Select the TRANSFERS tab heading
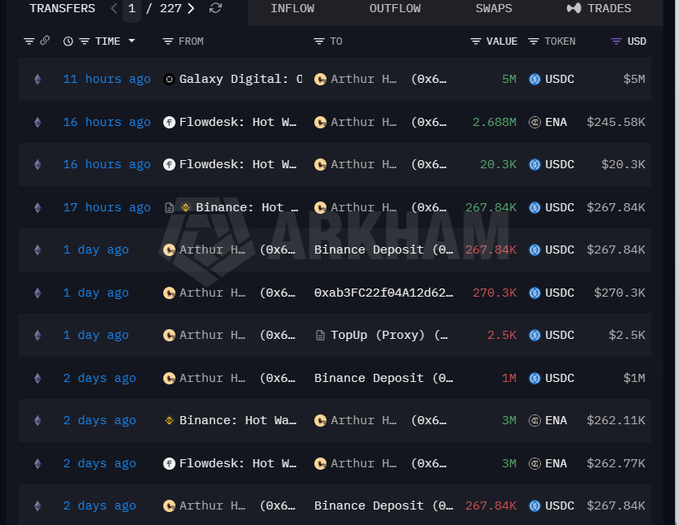 pyautogui.click(x=62, y=9)
